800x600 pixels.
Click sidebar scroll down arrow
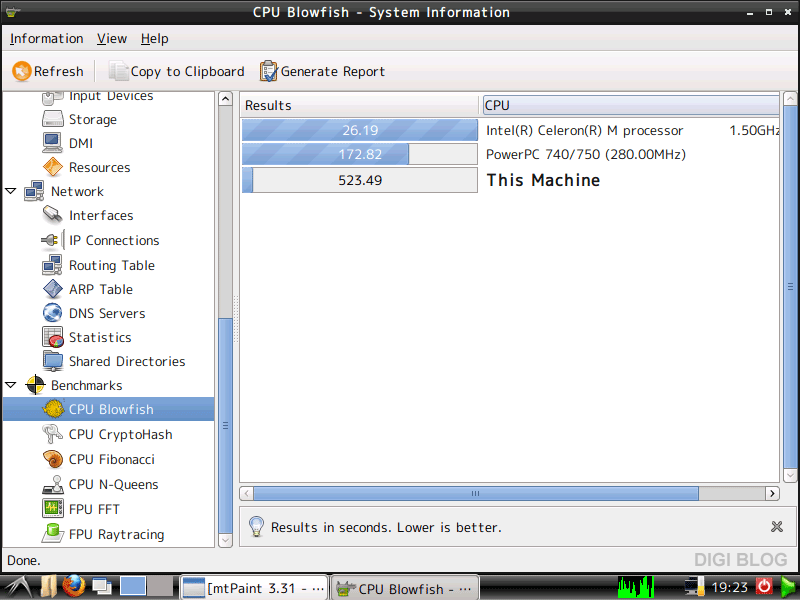(226, 540)
